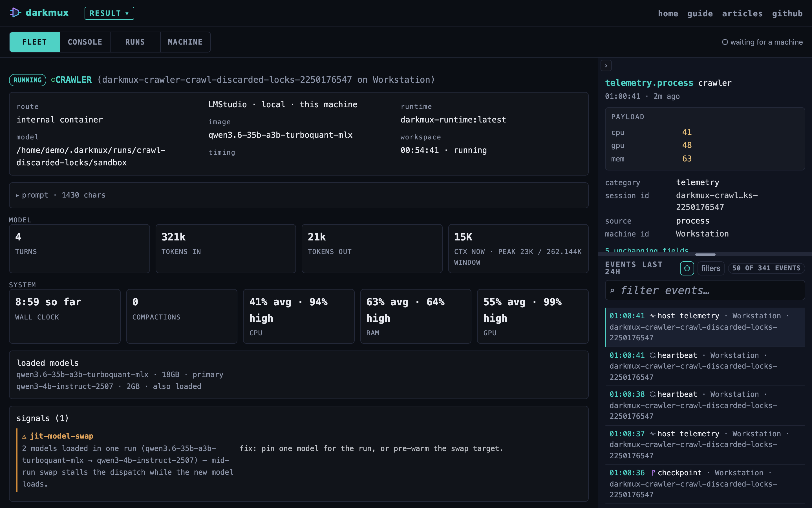The height and width of the screenshot is (508, 812).
Task: Go to the home link
Action: (x=668, y=14)
